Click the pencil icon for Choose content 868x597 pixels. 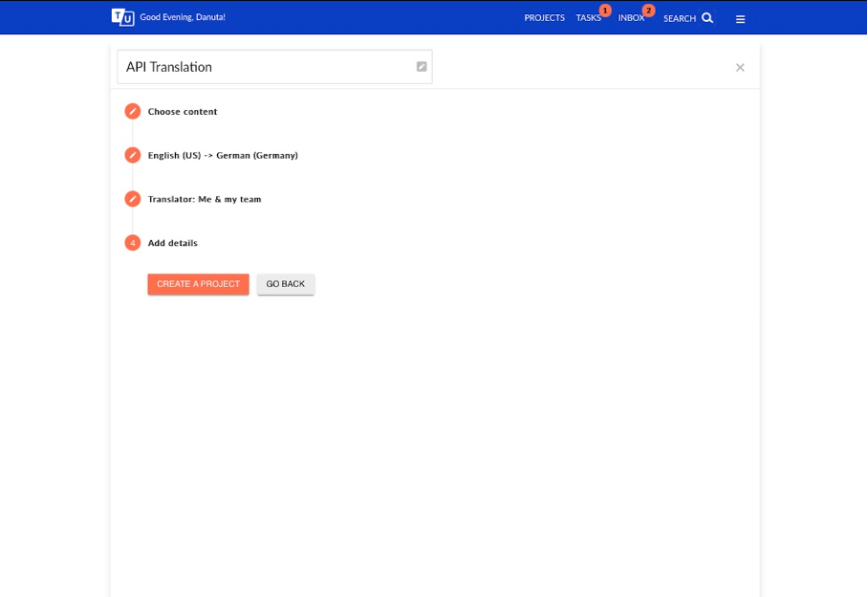132,111
